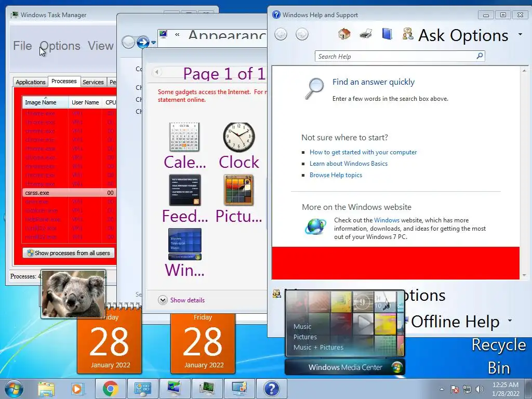The height and width of the screenshot is (399, 532).
Task: Click the right-hand Friday 28 calendar gadget
Action: (203, 343)
